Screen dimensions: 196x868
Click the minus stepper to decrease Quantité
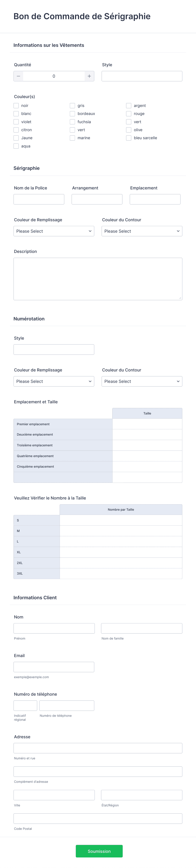pyautogui.click(x=19, y=76)
